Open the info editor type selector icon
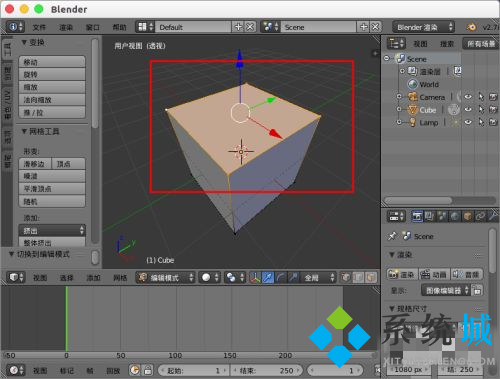Image resolution: width=500 pixels, height=379 pixels. coord(15,27)
